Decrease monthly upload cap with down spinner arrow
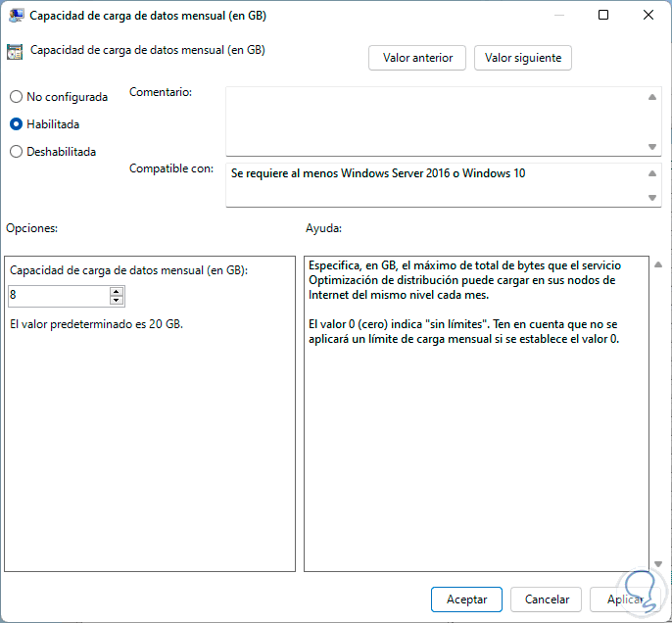Image resolution: width=672 pixels, height=623 pixels. coord(117,301)
